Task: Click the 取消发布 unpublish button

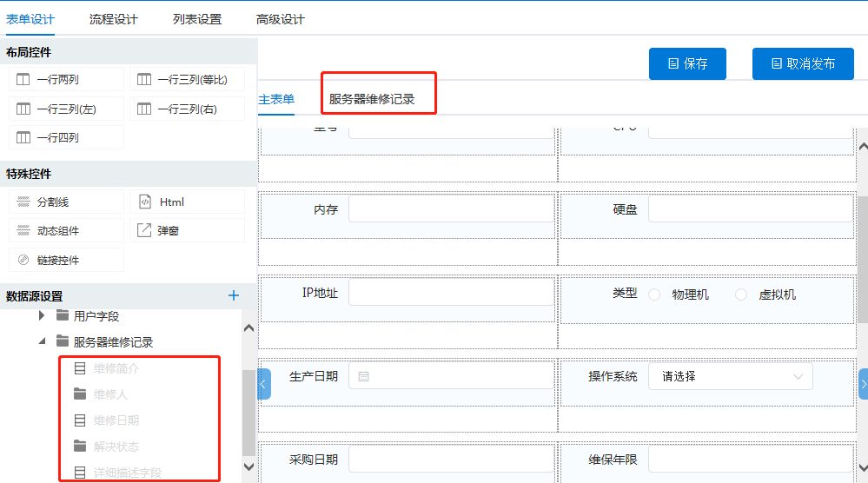Action: (x=803, y=63)
